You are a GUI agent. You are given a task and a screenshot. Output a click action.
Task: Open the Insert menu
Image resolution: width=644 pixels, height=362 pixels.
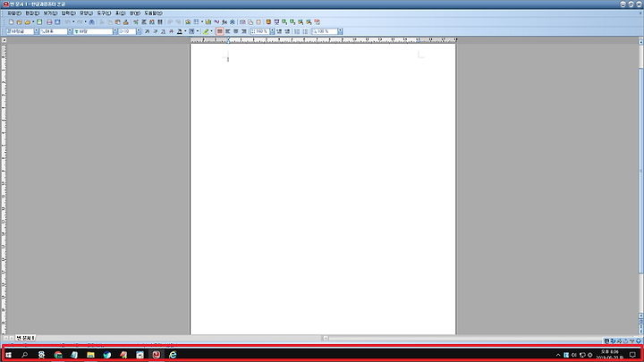point(68,13)
